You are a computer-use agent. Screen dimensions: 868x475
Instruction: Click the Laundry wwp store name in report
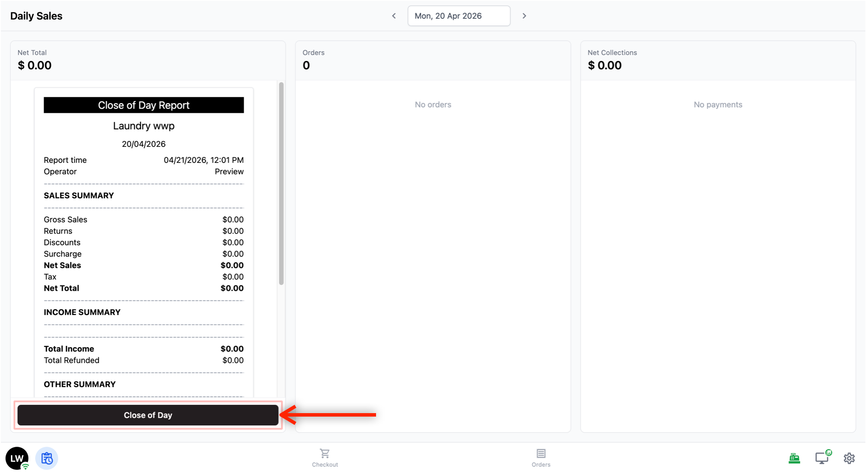[143, 126]
